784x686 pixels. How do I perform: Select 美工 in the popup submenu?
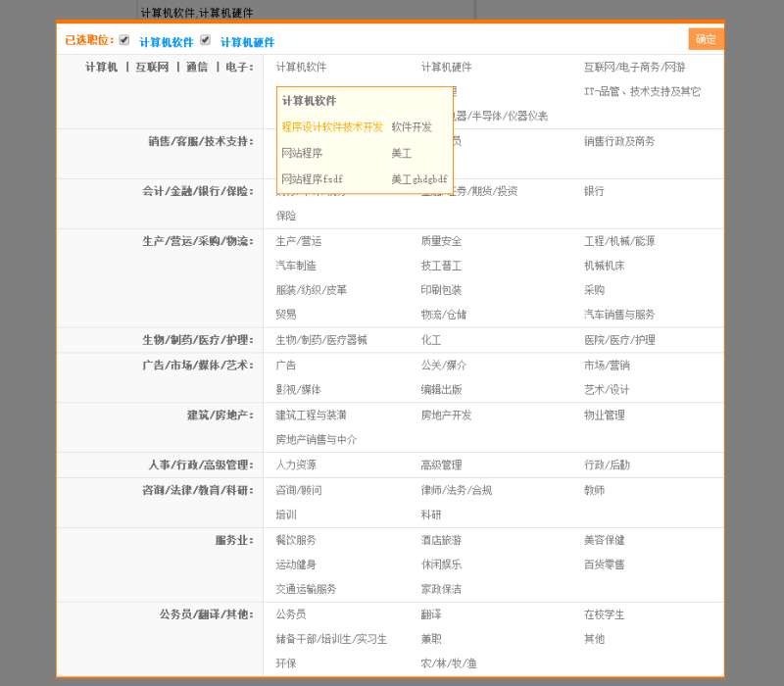click(x=402, y=154)
